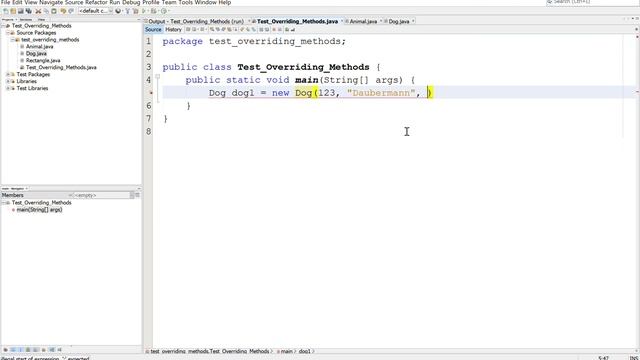Select Dog.java in project tree

coord(36,53)
